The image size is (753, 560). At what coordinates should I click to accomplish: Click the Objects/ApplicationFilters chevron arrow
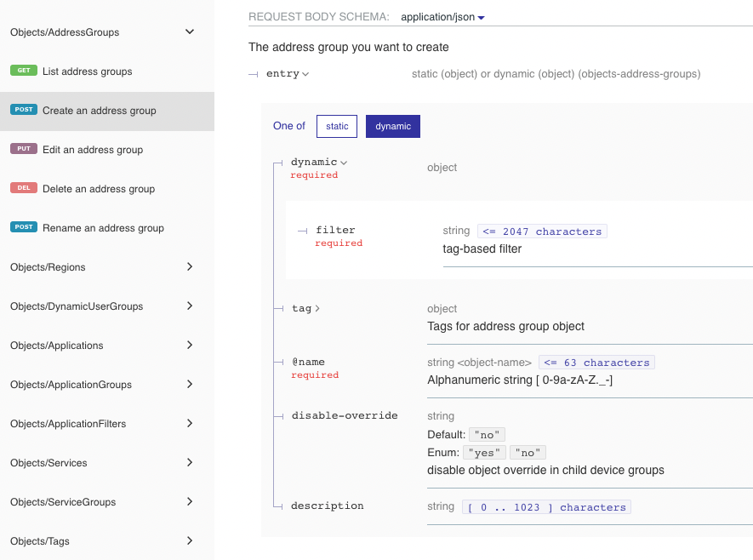tap(190, 424)
